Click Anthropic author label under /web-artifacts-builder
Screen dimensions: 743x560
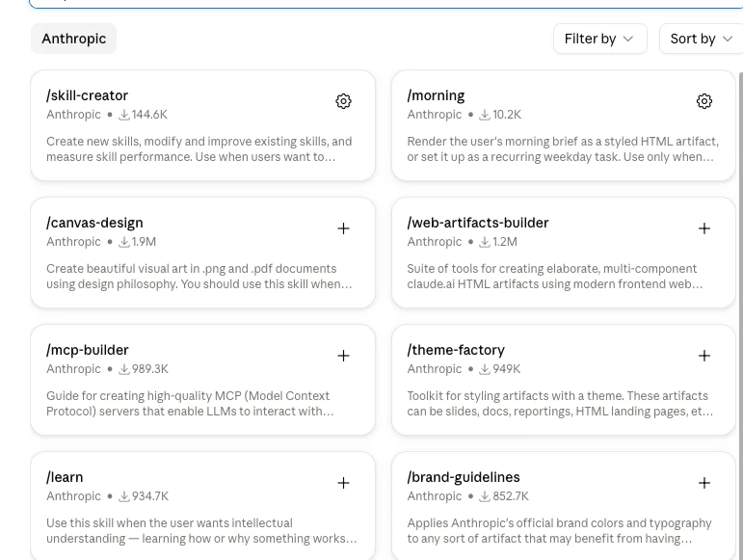click(x=434, y=242)
